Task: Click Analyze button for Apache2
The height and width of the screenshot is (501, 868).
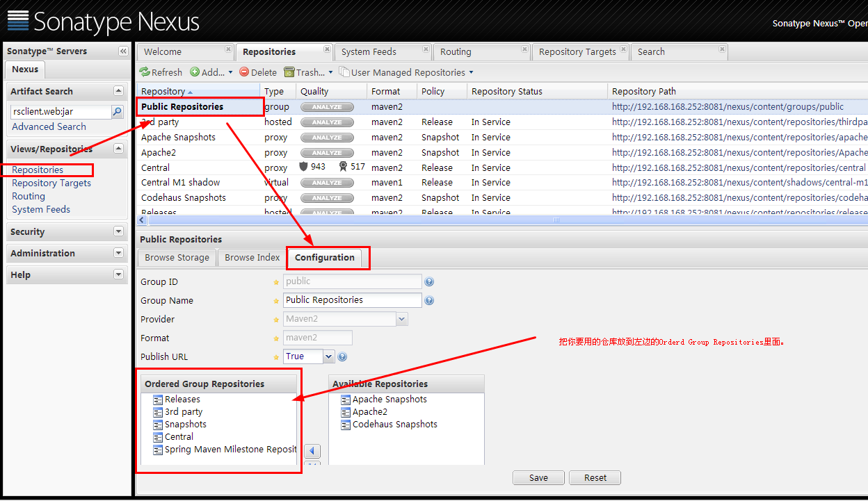Action: (327, 153)
